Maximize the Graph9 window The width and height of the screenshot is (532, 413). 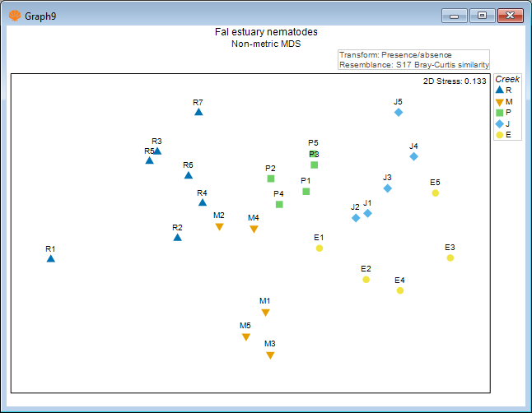pyautogui.click(x=483, y=15)
